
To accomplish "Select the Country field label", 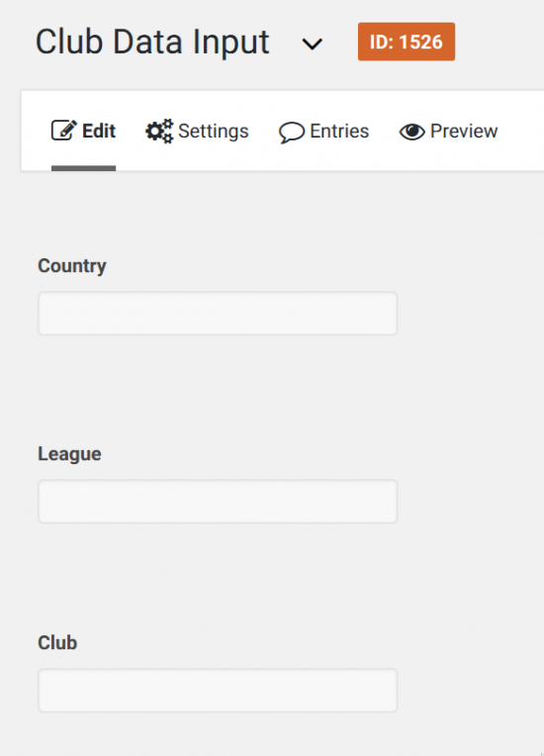I will (72, 266).
